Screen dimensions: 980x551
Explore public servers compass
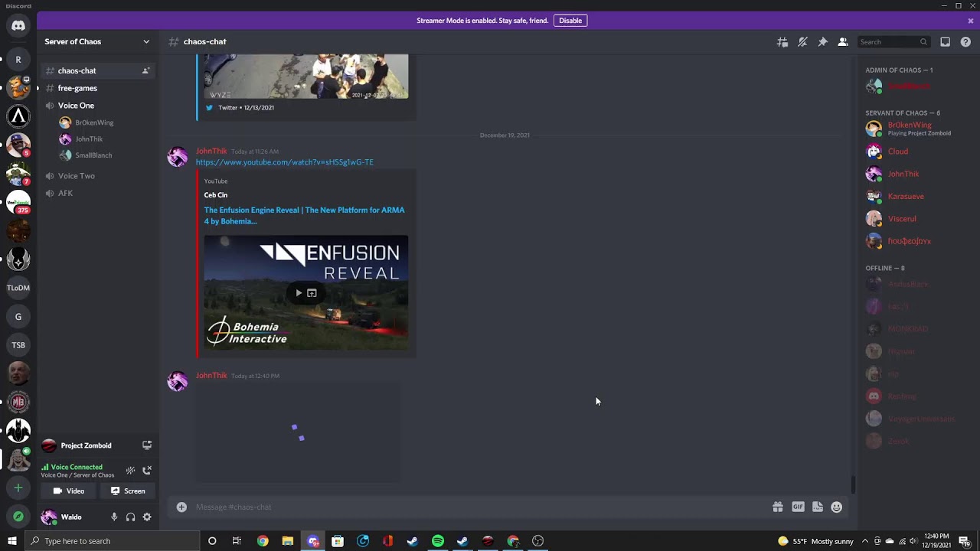point(18,517)
